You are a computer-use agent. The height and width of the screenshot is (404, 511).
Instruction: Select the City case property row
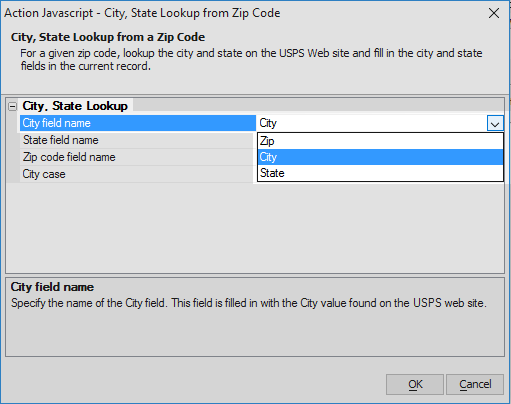(138, 174)
